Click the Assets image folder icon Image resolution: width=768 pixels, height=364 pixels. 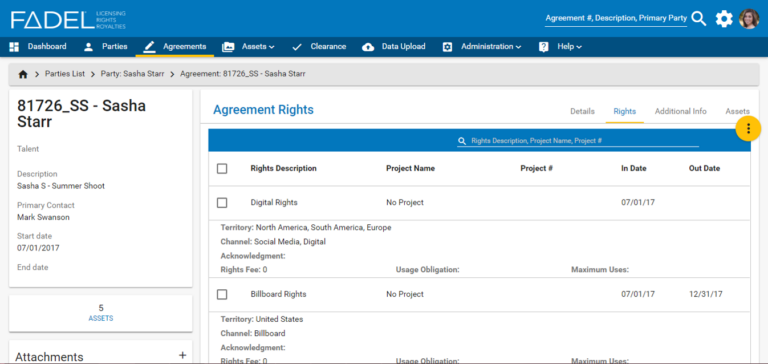point(228,47)
